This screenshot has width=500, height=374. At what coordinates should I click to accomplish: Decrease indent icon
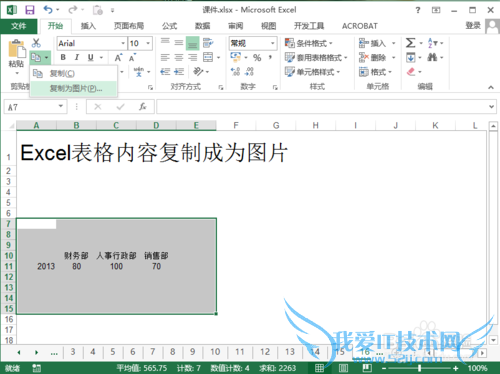[165, 72]
